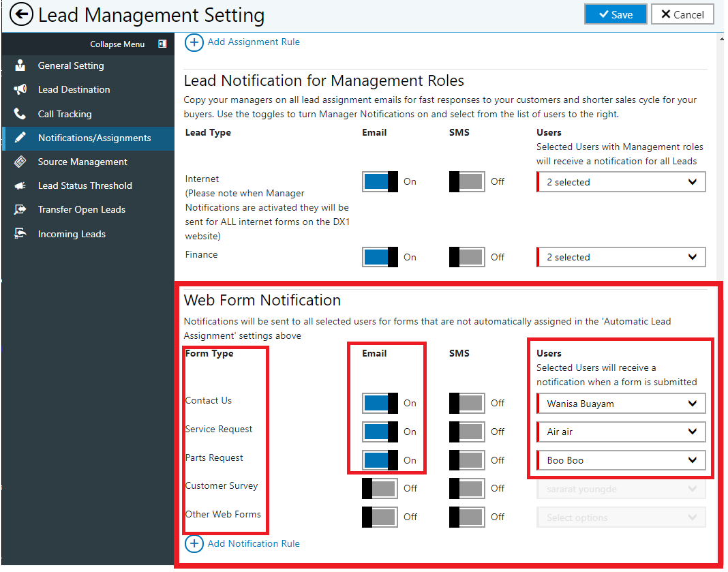Click the plus icon for Add Assignment Rule
Viewport: 728px width, 572px height.
click(194, 42)
